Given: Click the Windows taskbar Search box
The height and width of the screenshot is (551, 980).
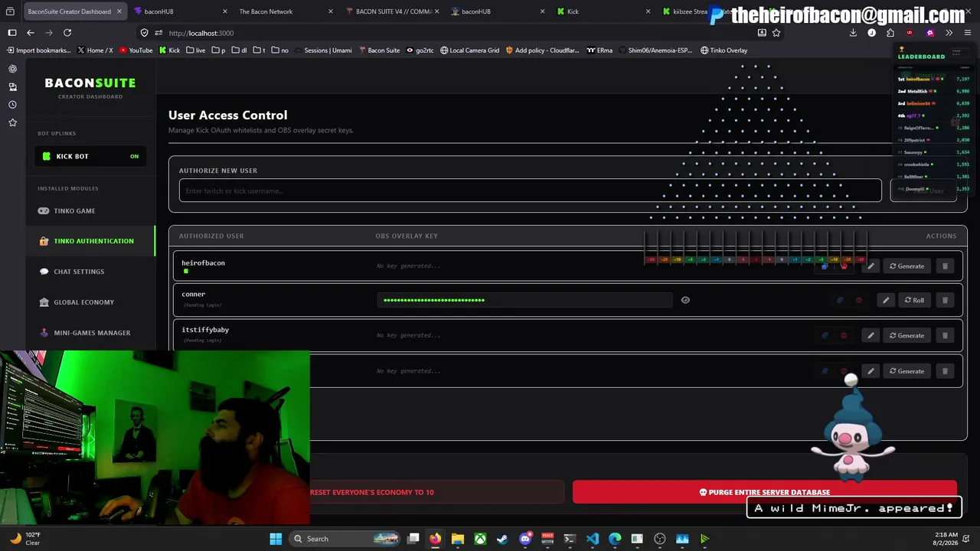Looking at the screenshot, I should (345, 539).
